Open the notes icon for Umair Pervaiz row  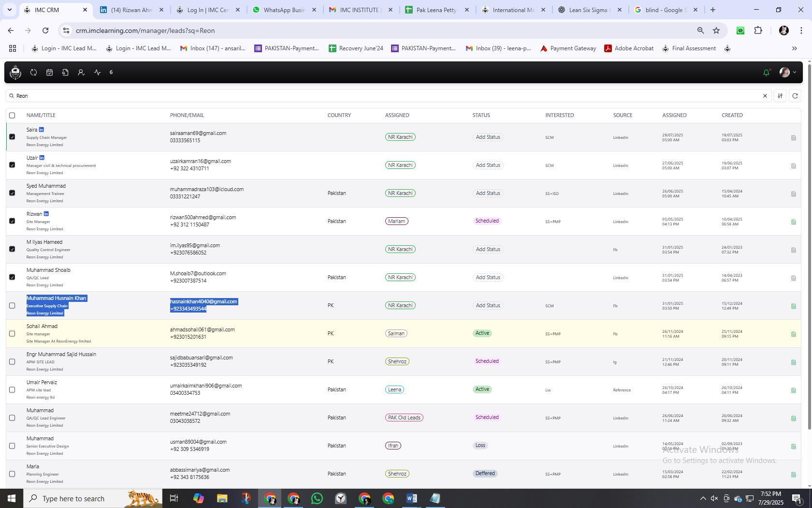coord(794,390)
